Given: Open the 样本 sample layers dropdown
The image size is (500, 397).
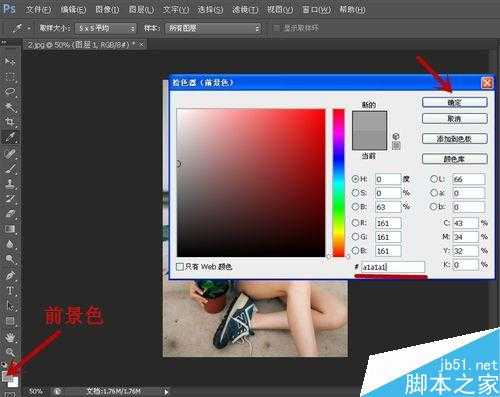Looking at the screenshot, I should coord(213,29).
